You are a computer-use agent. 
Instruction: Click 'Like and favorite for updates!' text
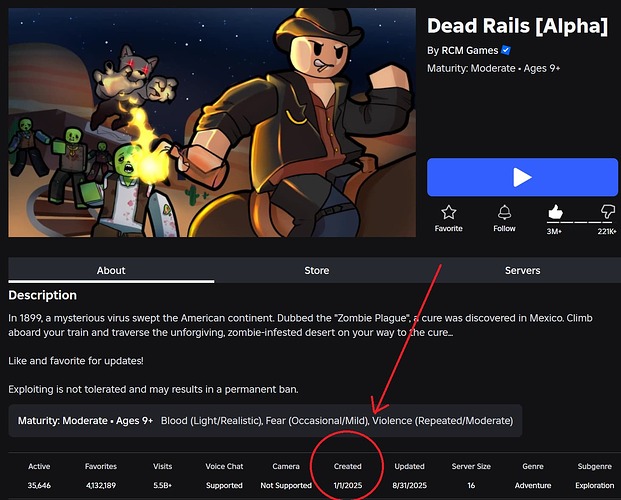pos(76,361)
